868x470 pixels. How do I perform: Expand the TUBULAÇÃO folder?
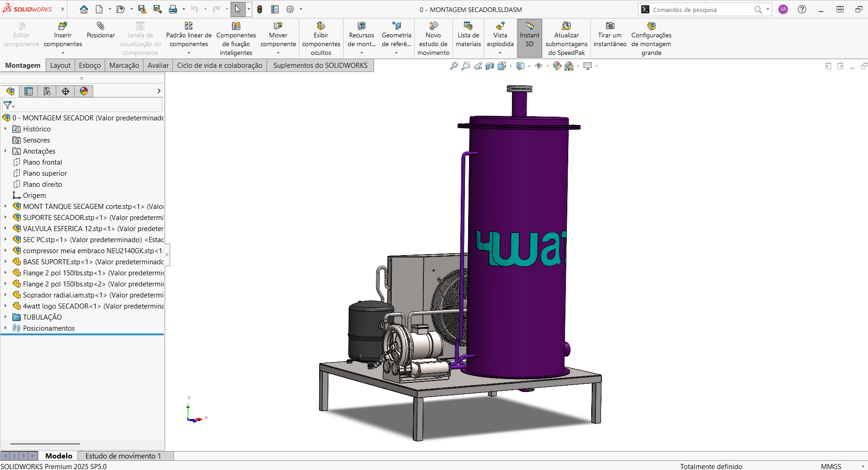coord(6,317)
